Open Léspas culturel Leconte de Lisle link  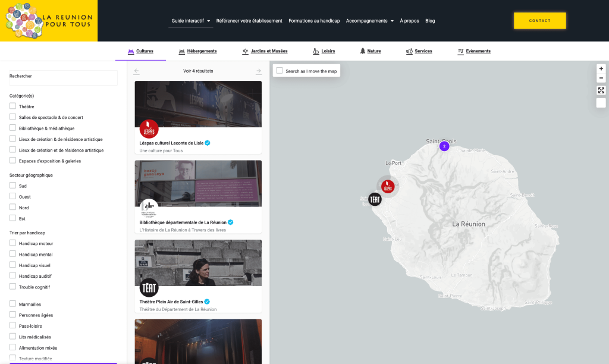point(171,143)
